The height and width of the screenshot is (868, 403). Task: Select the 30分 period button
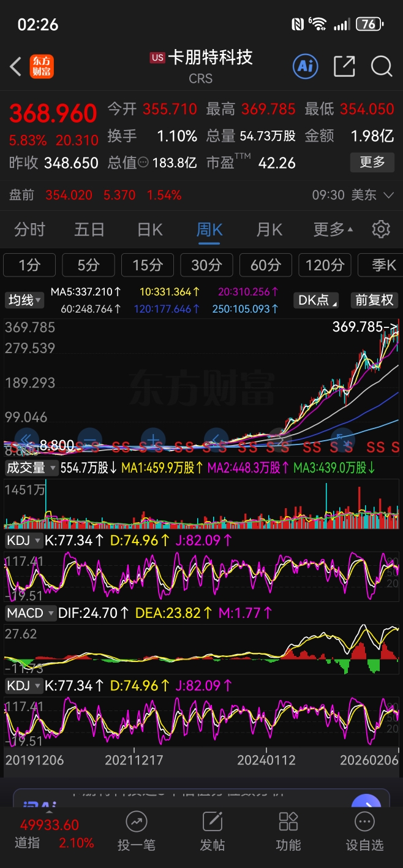(x=206, y=265)
